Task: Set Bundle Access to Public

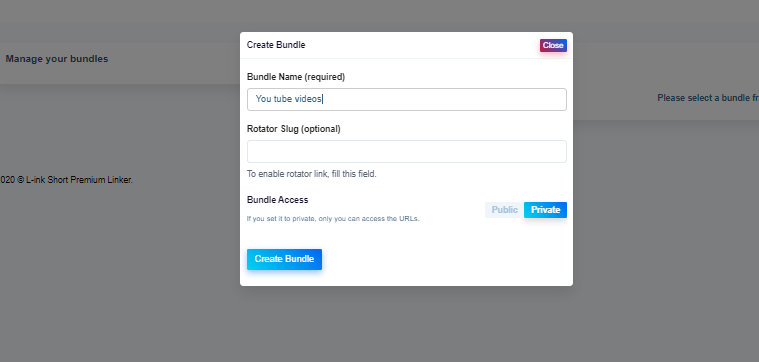Action: coord(504,210)
